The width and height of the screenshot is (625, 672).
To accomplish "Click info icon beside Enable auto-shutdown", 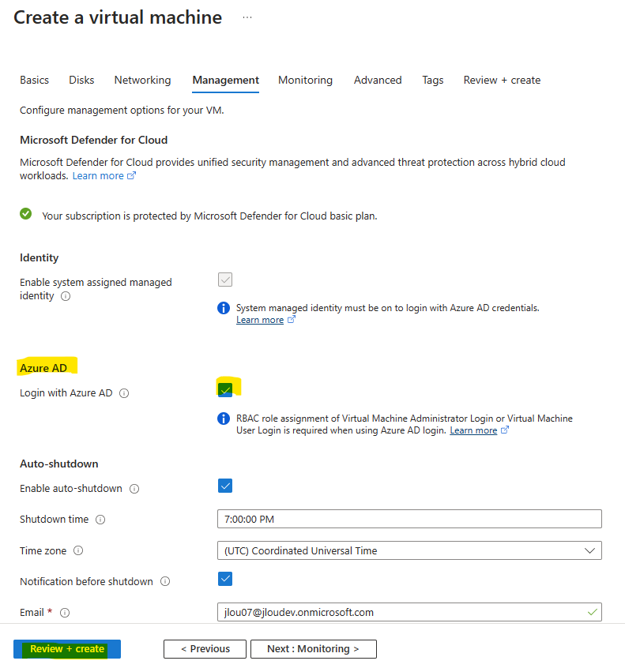I will 134,489.
